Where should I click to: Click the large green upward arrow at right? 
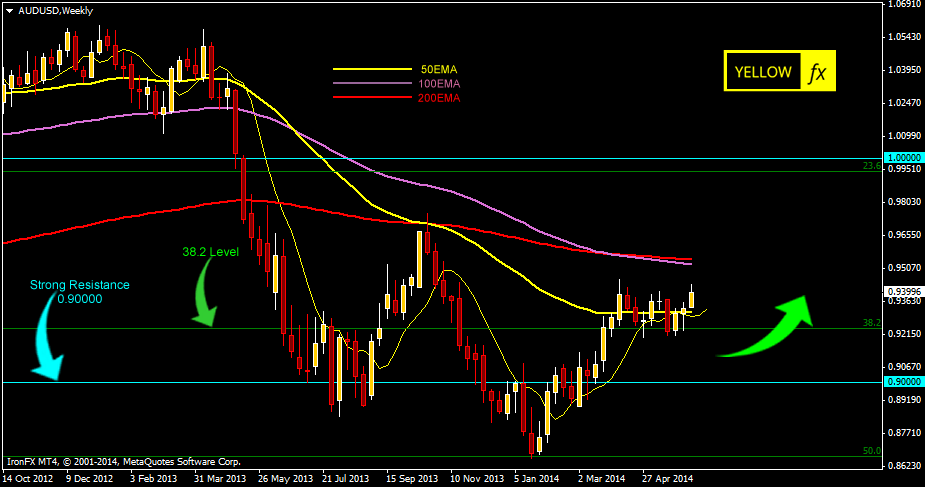click(770, 326)
